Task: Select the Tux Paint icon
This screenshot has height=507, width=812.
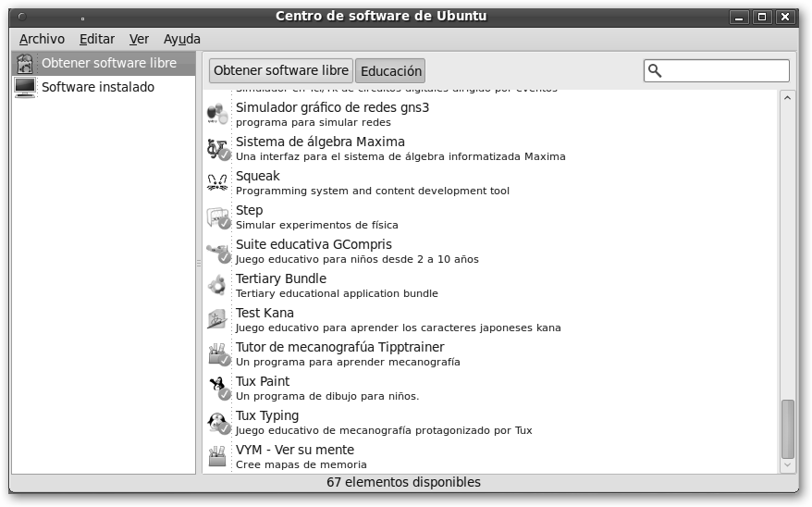Action: [217, 388]
